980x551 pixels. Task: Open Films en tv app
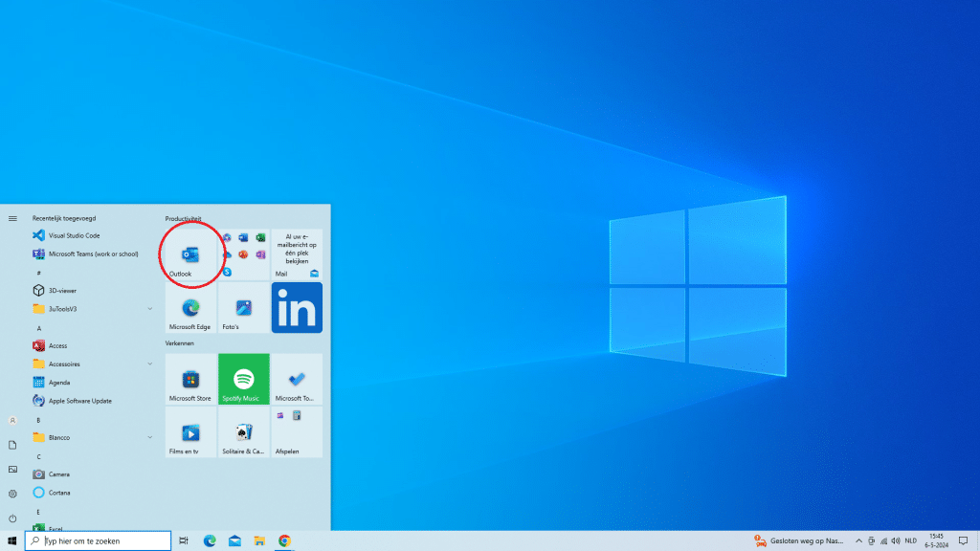coord(190,433)
